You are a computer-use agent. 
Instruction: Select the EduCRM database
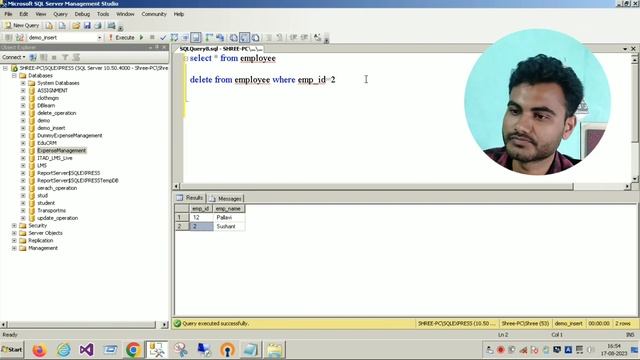[x=47, y=143]
